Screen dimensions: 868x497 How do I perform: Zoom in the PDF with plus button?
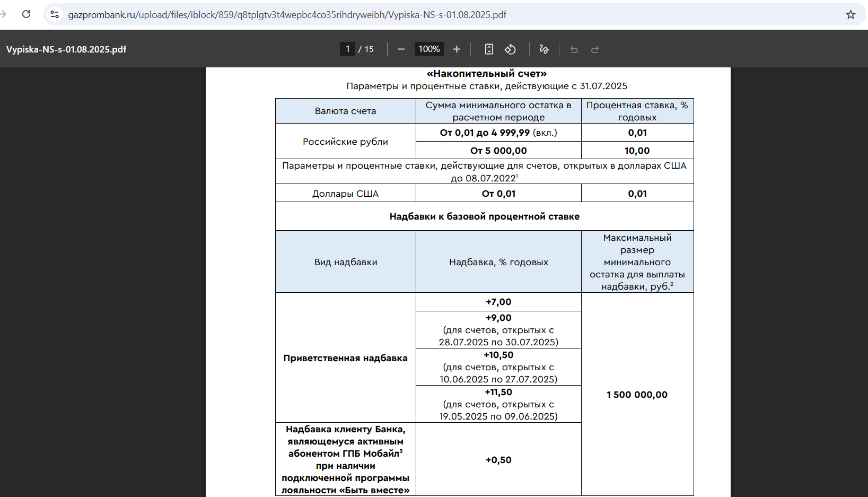pyautogui.click(x=457, y=49)
